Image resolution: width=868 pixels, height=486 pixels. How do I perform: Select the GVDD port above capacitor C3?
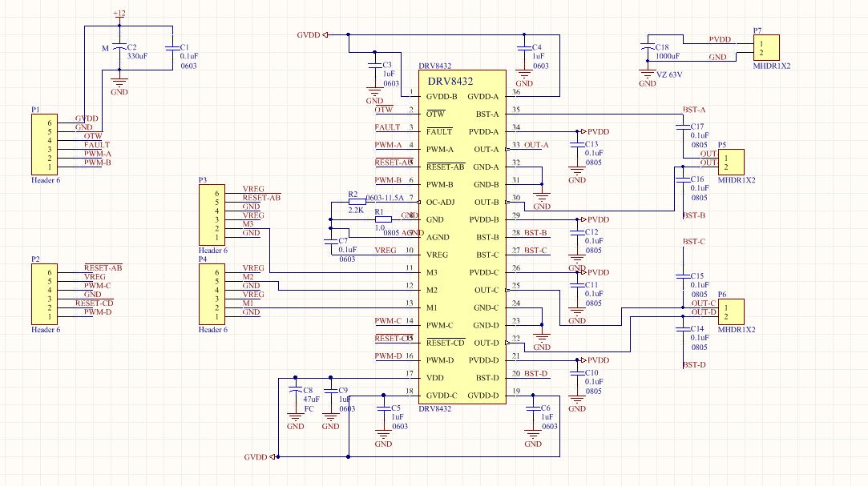point(313,35)
